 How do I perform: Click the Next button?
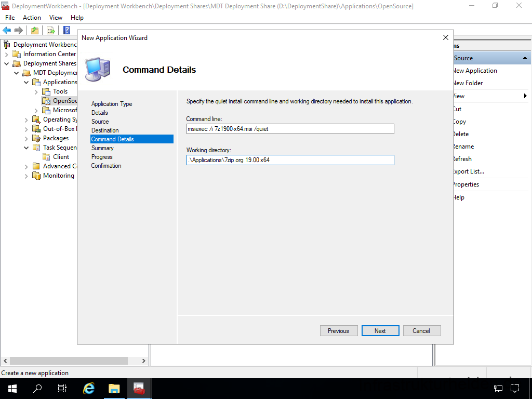click(x=380, y=331)
